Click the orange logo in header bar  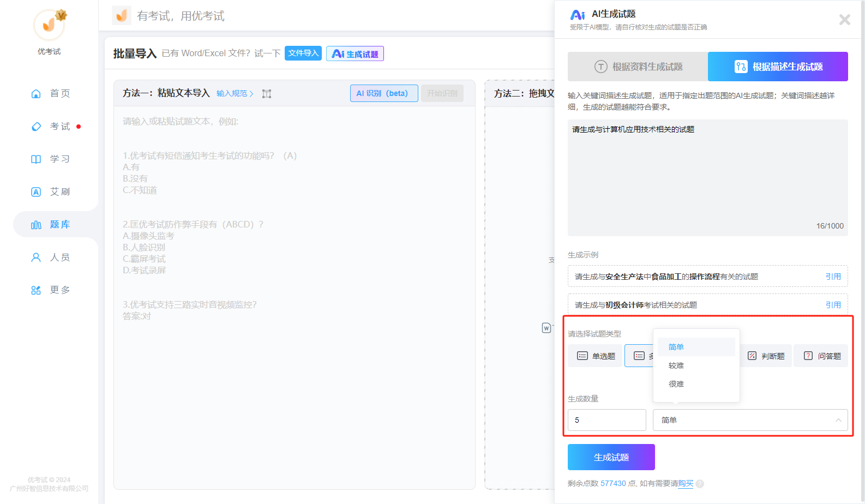click(x=122, y=15)
